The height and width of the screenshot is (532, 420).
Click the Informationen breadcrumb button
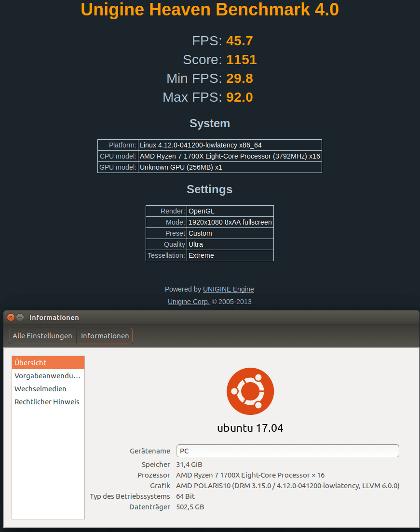[105, 336]
